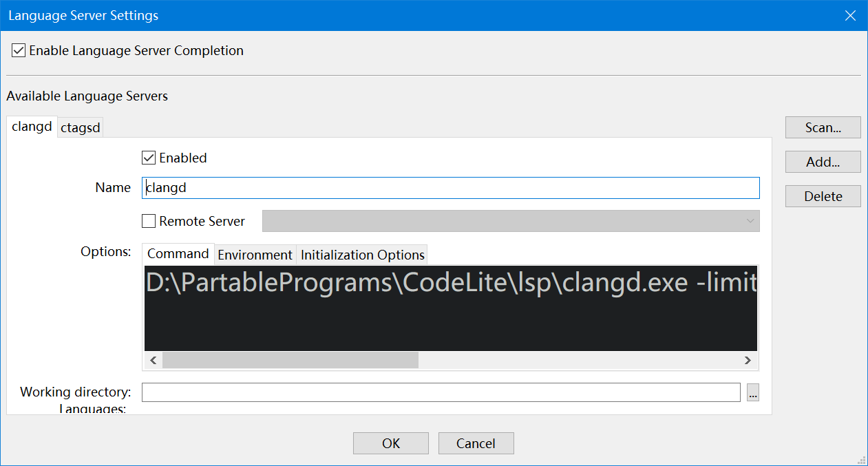Delete the selected language server
This screenshot has width=868, height=466.
coord(823,196)
